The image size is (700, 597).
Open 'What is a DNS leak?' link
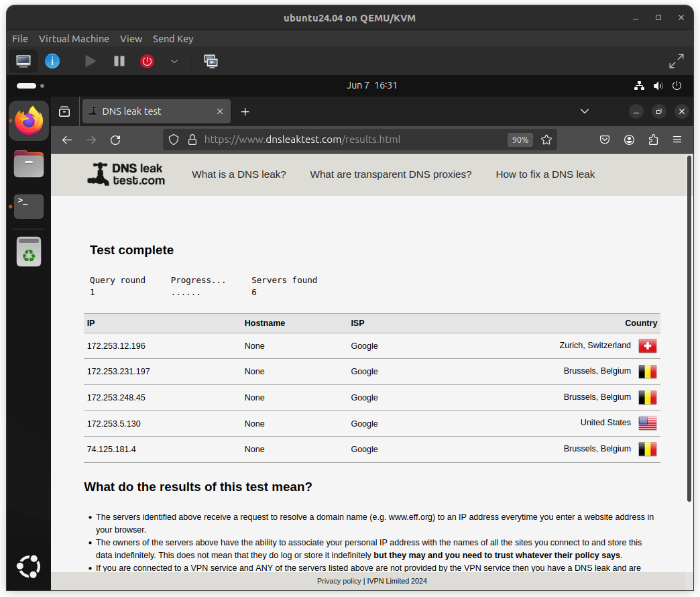[239, 174]
